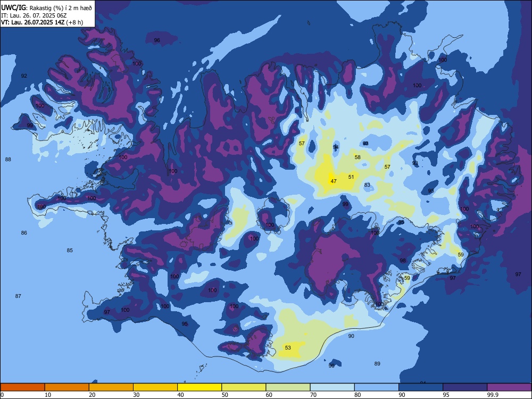Click the pale green 60–70 legend swatch

pyautogui.click(x=288, y=387)
